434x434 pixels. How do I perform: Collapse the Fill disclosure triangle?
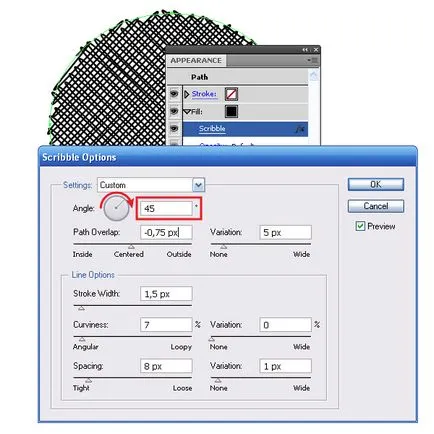click(x=187, y=112)
